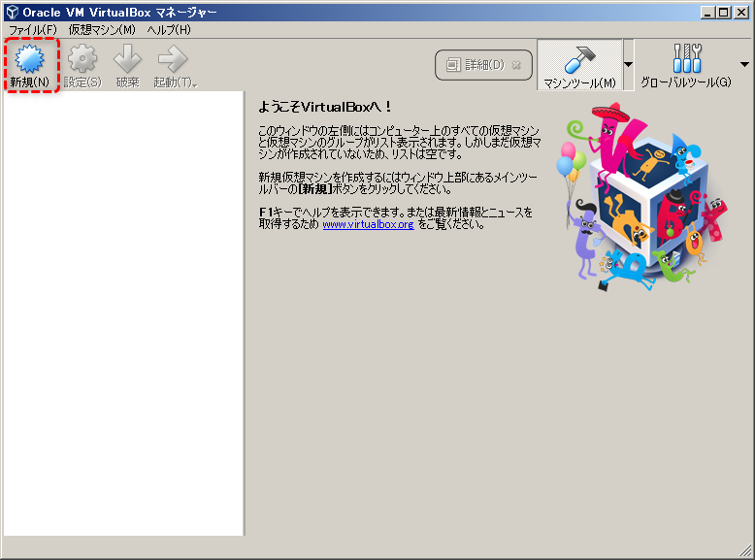Viewport: 755px width, 560px height.
Task: Click the window resize grip corner
Action: pos(745,550)
